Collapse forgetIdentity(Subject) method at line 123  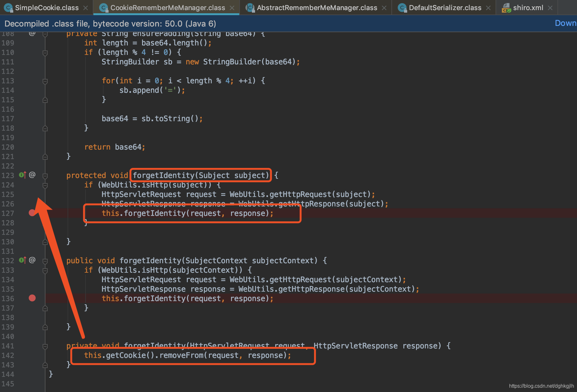pos(45,176)
